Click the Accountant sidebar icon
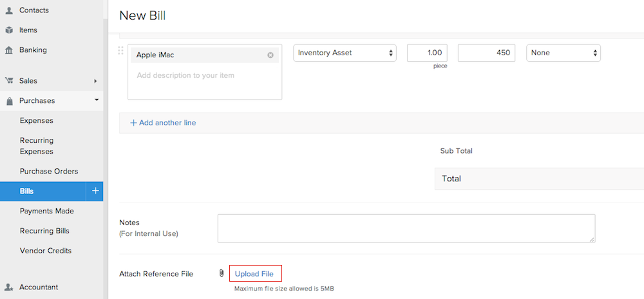The height and width of the screenshot is (299, 644). tap(9, 287)
